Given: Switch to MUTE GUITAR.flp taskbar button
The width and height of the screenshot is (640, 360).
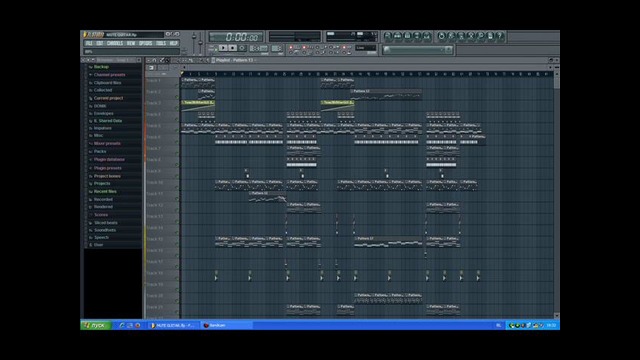Looking at the screenshot, I should tap(173, 325).
